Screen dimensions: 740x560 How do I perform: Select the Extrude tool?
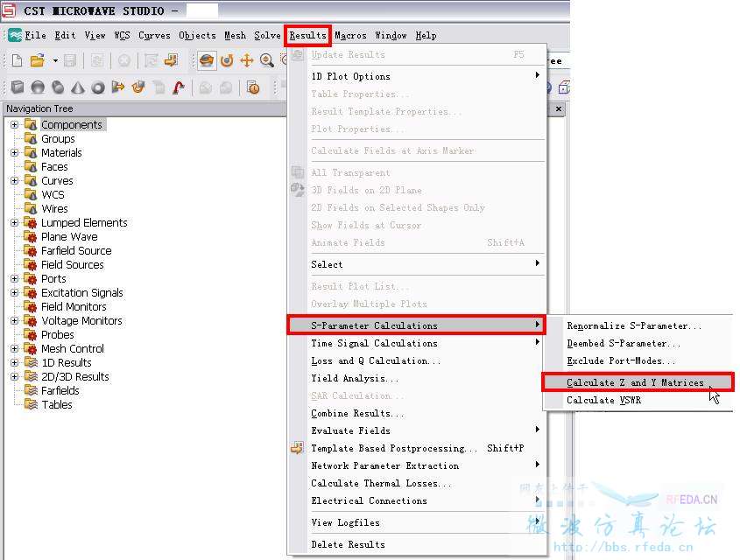[x=118, y=87]
